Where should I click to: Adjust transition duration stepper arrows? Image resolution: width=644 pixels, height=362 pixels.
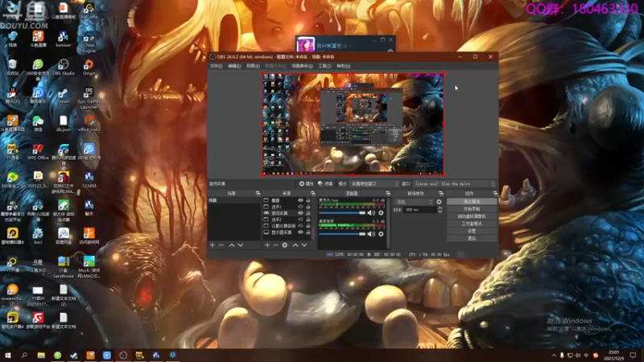point(440,210)
